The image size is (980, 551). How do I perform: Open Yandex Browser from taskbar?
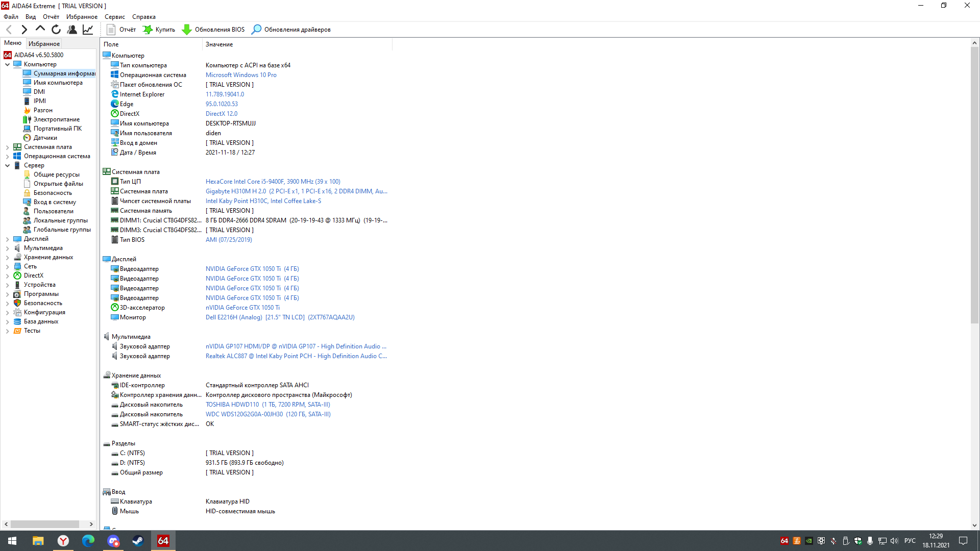click(x=63, y=541)
